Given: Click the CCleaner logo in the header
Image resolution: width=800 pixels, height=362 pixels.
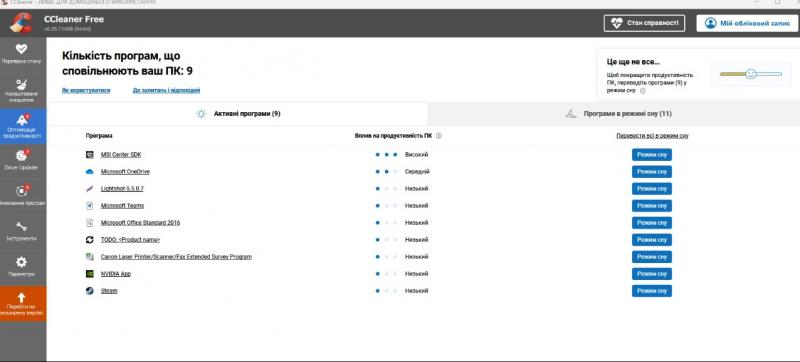Looking at the screenshot, I should 21,22.
